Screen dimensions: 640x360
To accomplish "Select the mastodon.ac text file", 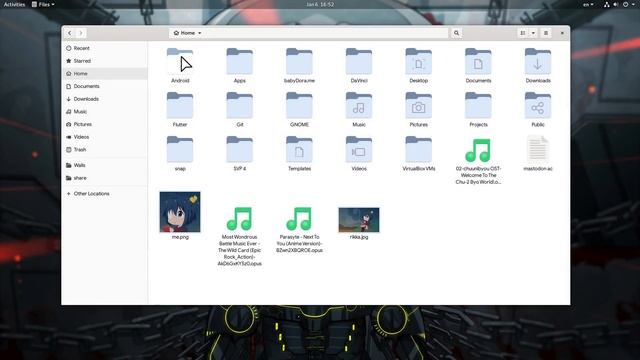I will click(x=538, y=149).
